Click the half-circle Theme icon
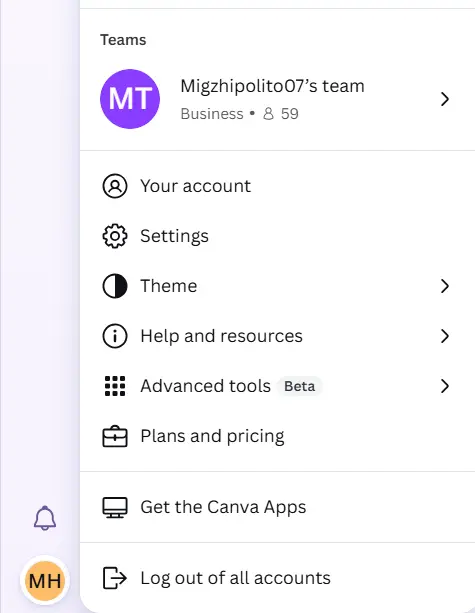The image size is (475, 613). pos(115,286)
